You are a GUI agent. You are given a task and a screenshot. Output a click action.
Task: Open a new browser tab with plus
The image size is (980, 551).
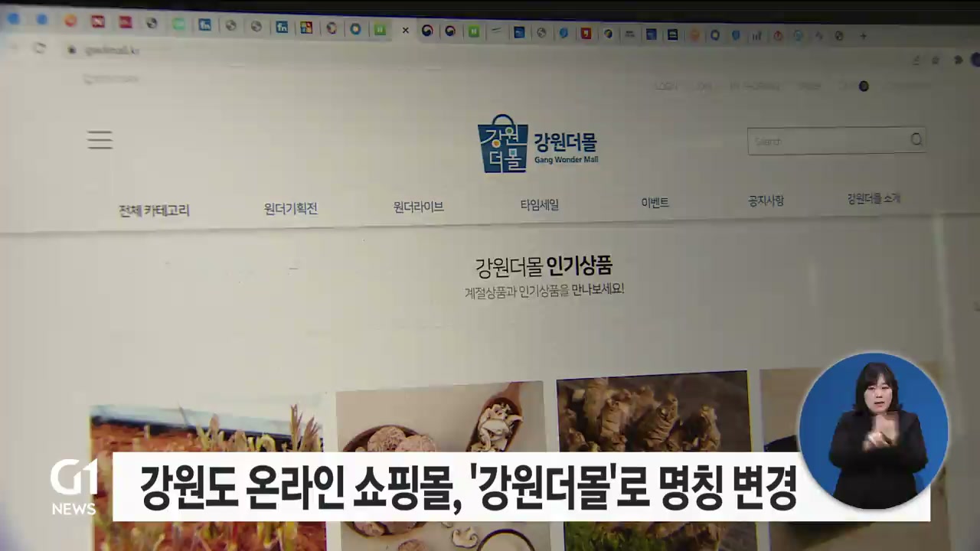click(863, 36)
